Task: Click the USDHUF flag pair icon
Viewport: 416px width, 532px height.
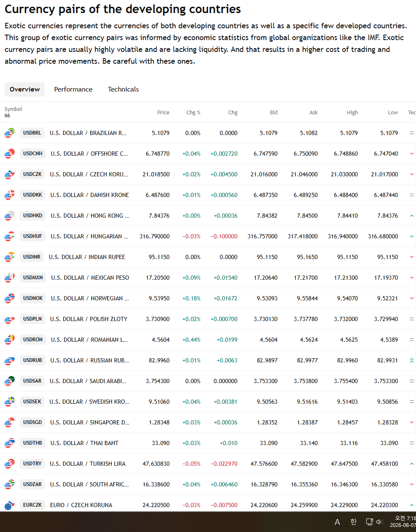Action: (x=10, y=236)
